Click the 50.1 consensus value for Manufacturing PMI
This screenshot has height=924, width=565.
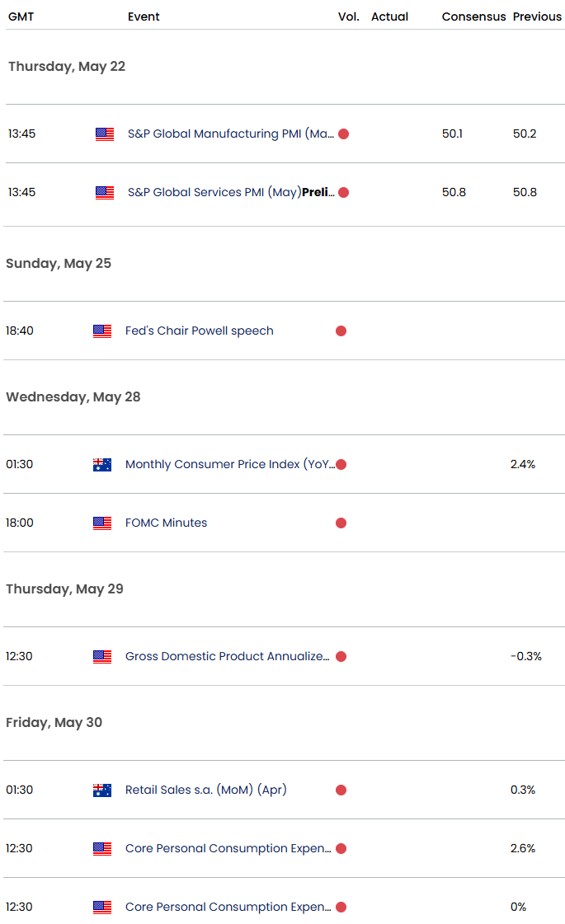point(452,134)
